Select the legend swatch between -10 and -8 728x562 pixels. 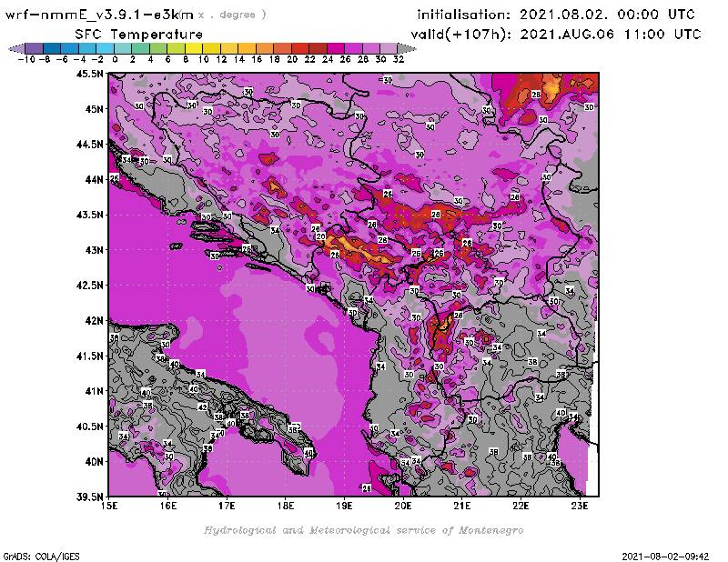(x=35, y=48)
